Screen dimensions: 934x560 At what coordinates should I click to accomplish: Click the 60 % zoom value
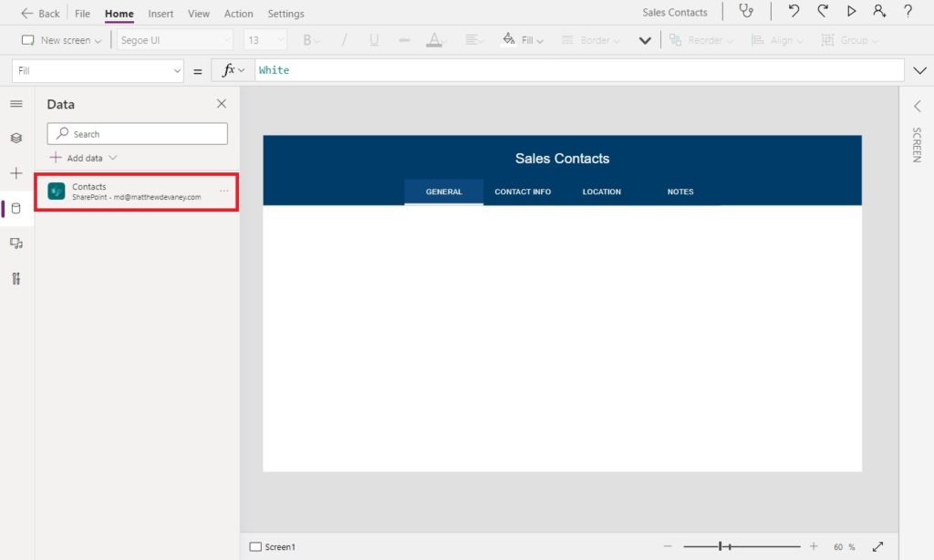click(844, 547)
